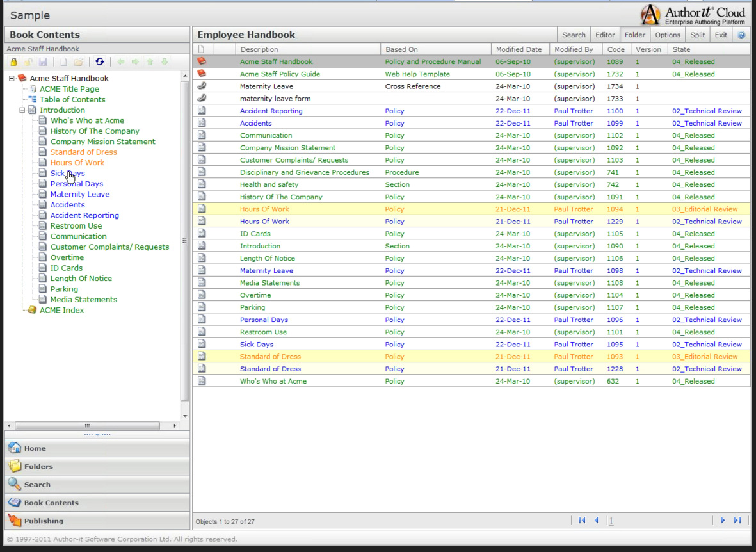756x552 pixels.
Task: Open the Folders navigation panel
Action: point(97,467)
